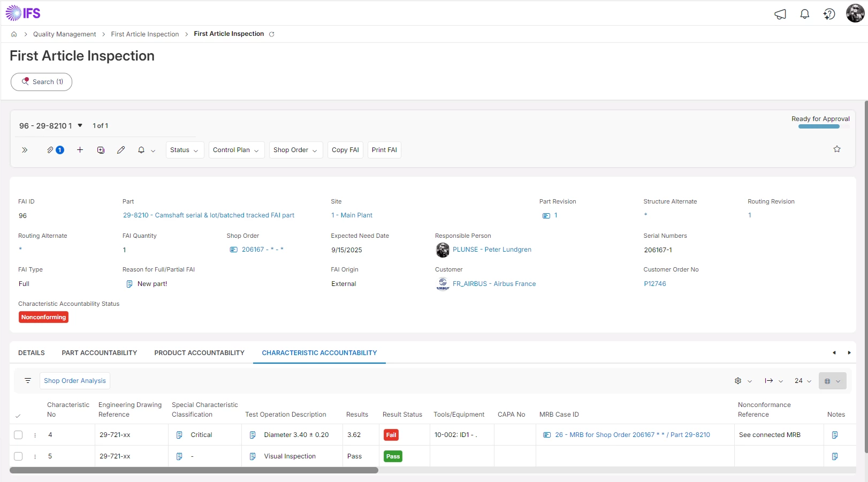Open export arrow menu in table toolbar
The image size is (868, 482).
click(774, 381)
